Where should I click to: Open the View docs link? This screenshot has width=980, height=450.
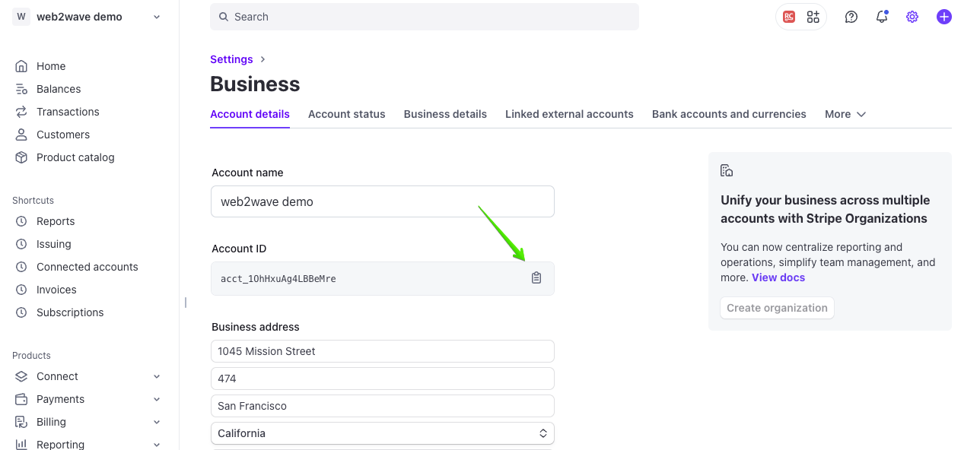[778, 277]
